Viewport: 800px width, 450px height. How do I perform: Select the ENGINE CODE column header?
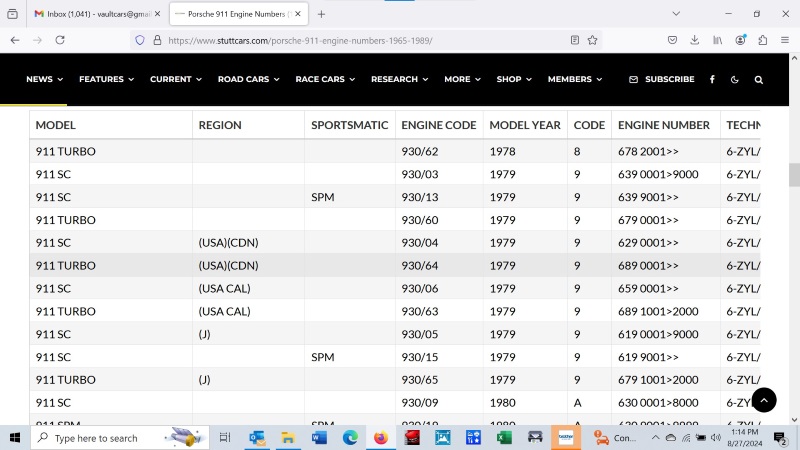439,125
